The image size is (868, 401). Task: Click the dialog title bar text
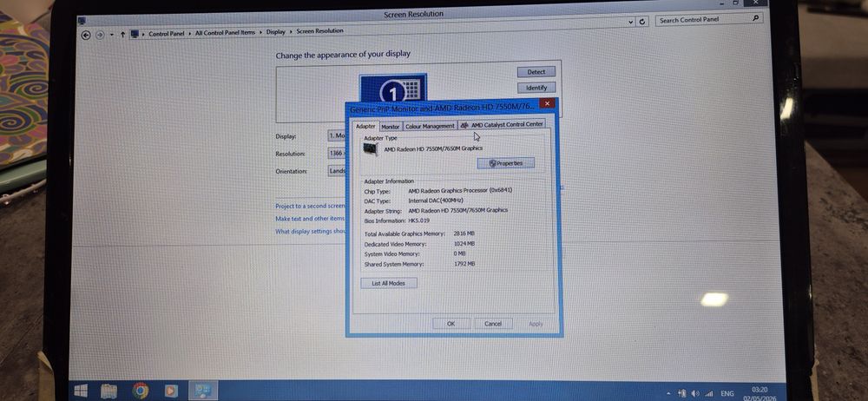pyautogui.click(x=443, y=107)
